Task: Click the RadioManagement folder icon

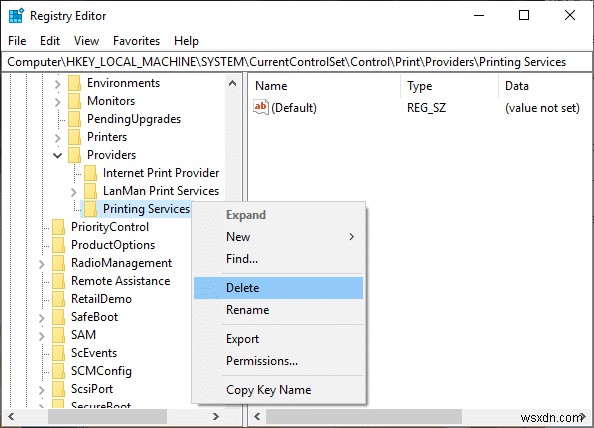Action: coord(58,263)
